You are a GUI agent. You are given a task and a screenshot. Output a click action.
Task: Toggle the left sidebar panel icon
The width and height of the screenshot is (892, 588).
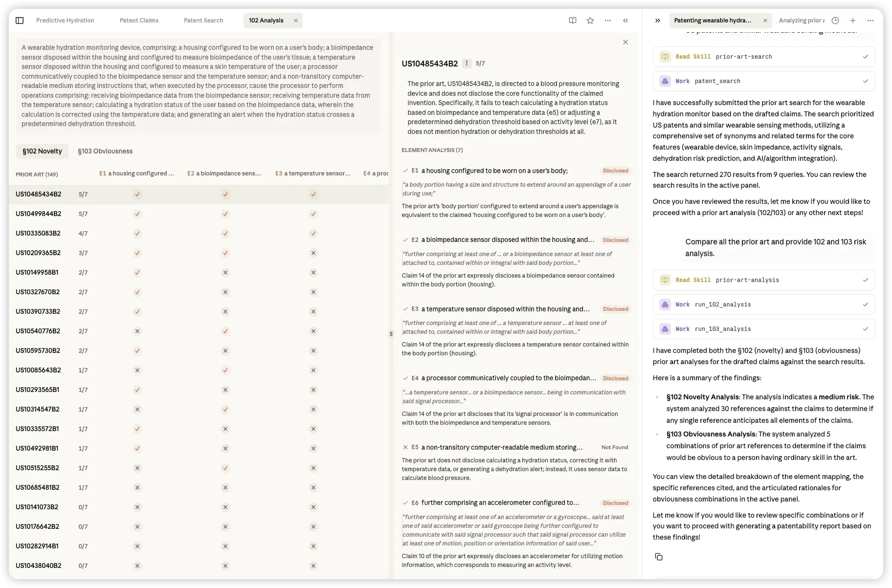click(x=20, y=21)
